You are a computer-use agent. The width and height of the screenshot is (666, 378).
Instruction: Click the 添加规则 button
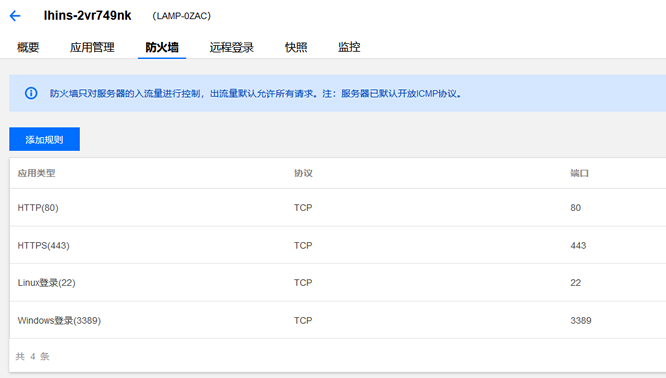(x=45, y=139)
